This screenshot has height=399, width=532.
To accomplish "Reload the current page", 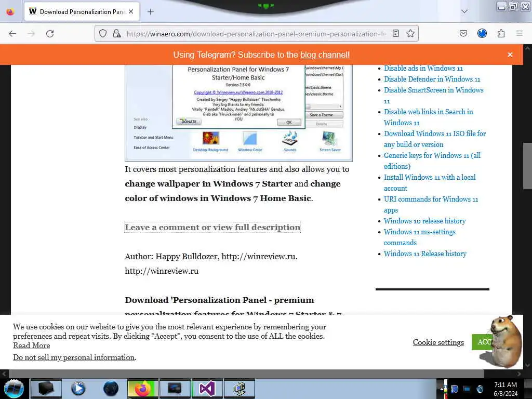I will tap(50, 34).
